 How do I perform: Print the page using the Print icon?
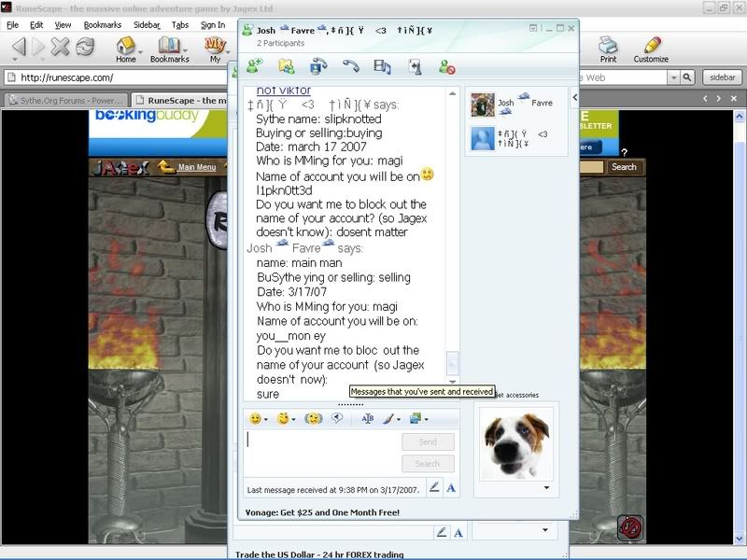pos(608,49)
